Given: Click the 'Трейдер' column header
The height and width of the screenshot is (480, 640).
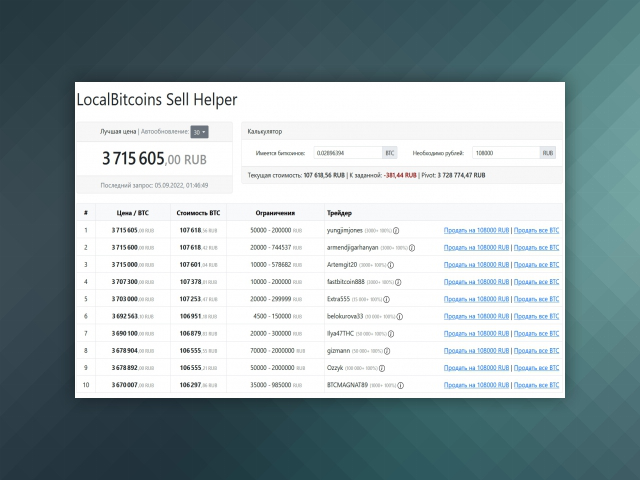Looking at the screenshot, I should pos(339,213).
